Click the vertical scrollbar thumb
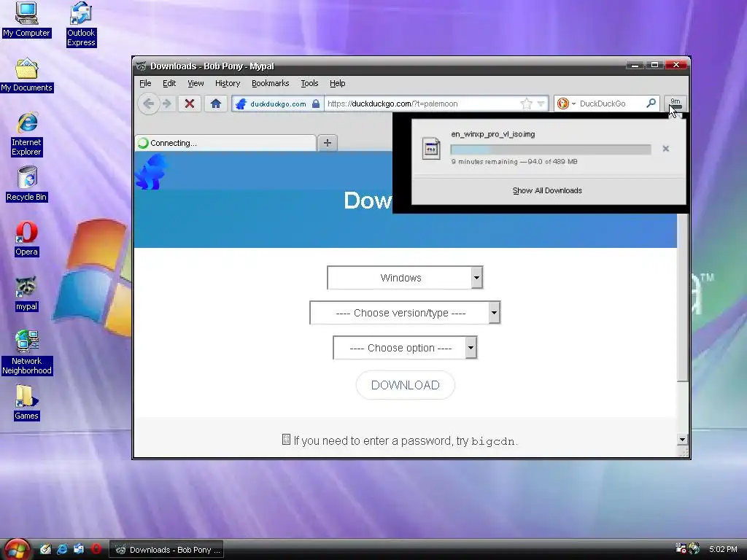This screenshot has width=747, height=560. [x=682, y=297]
